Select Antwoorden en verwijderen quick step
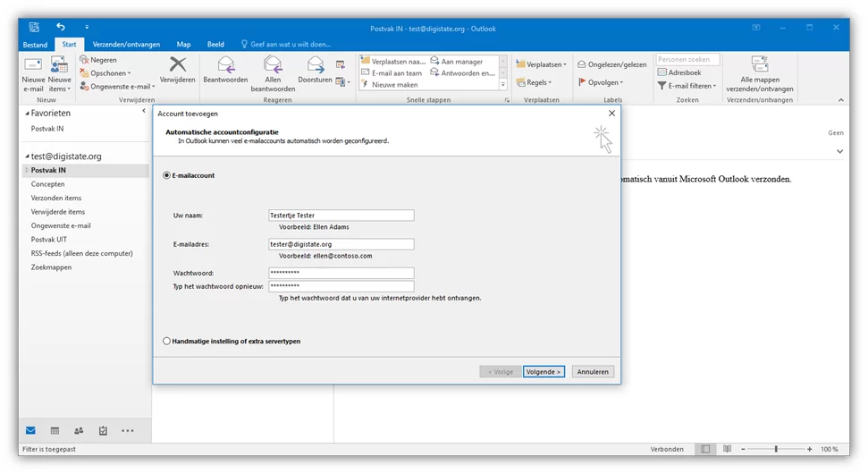The width and height of the screenshot is (868, 474). [463, 73]
